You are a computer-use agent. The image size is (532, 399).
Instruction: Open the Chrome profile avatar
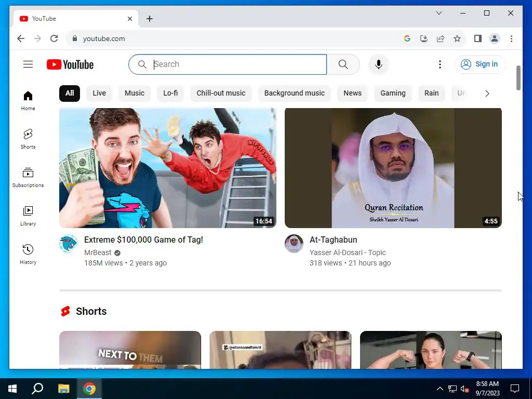pyautogui.click(x=495, y=38)
